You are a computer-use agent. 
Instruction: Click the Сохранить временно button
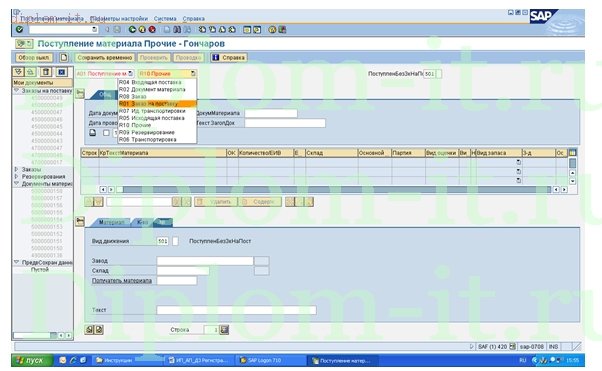click(105, 58)
